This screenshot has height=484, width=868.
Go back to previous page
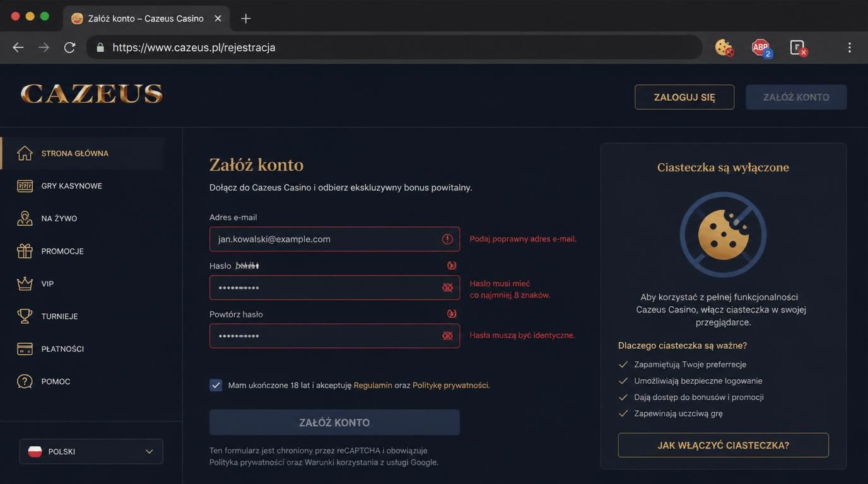[18, 47]
